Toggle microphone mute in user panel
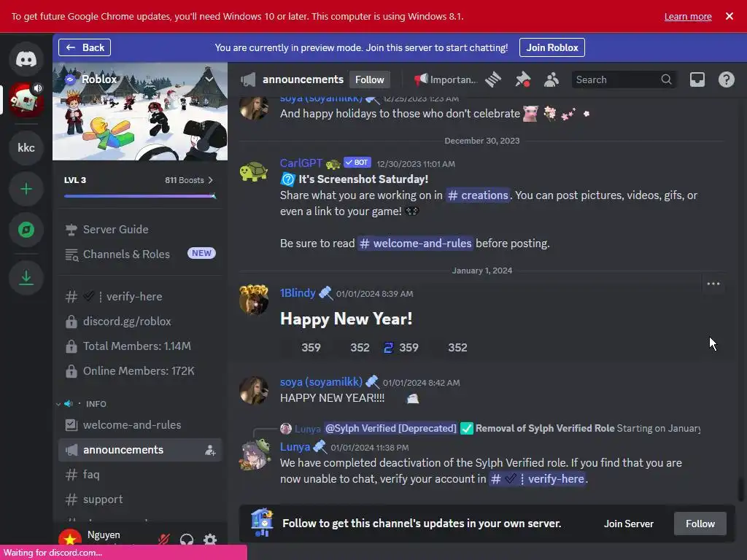The image size is (747, 560). pyautogui.click(x=164, y=539)
